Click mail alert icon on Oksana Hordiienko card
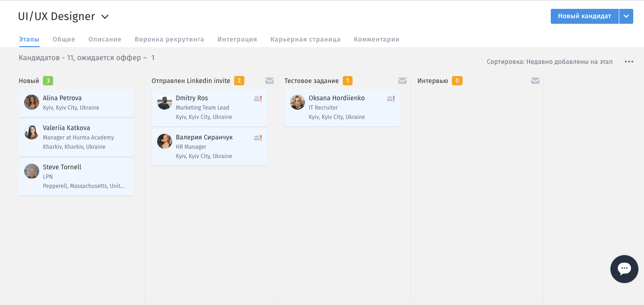 coord(391,99)
